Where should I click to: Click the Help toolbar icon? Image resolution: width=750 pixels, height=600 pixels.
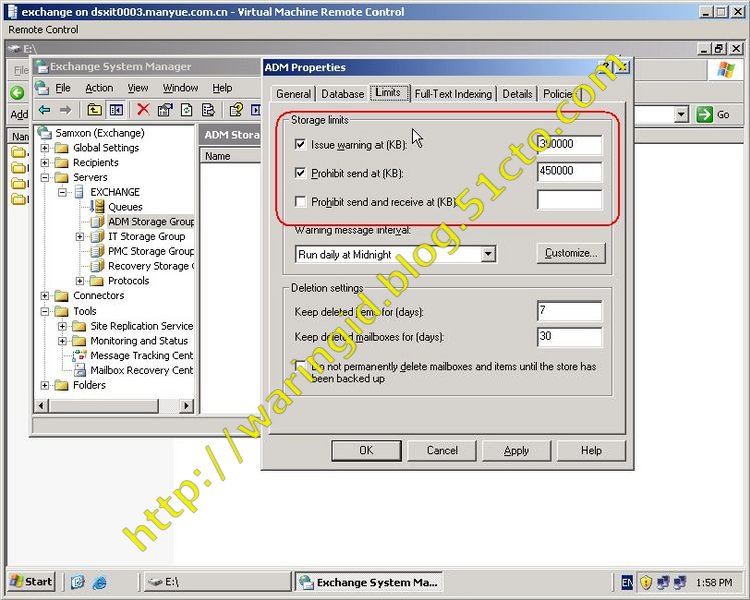(x=237, y=110)
